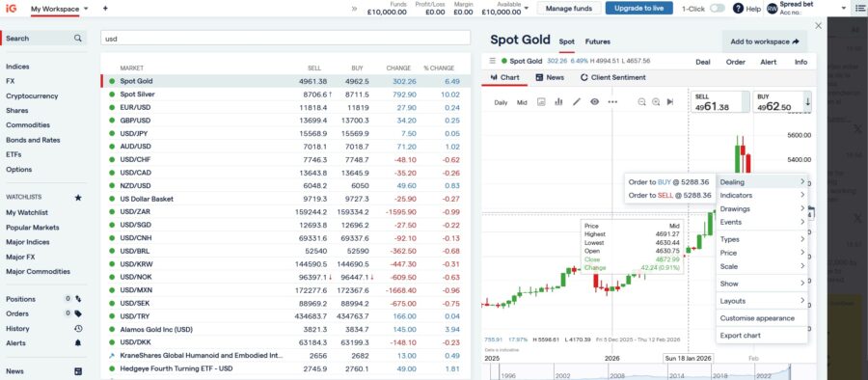Open the Daily timeframe selector
Viewport: 868px width, 380px height.
[x=501, y=102]
